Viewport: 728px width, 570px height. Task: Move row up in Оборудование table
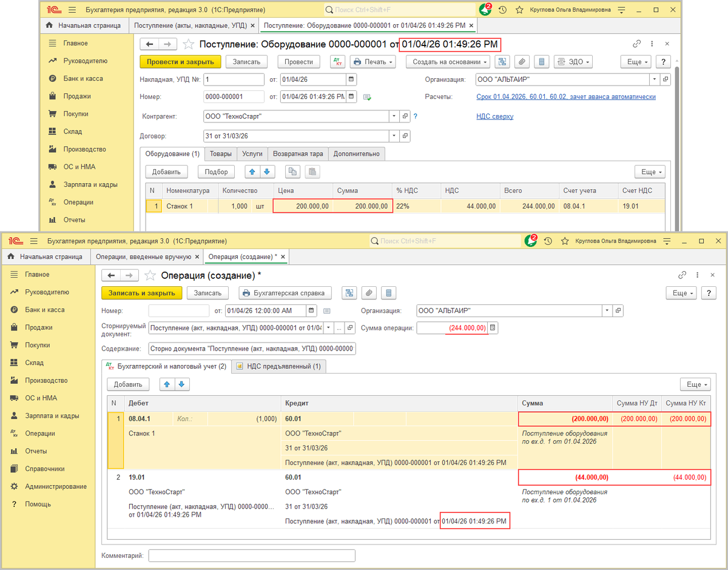coord(253,172)
